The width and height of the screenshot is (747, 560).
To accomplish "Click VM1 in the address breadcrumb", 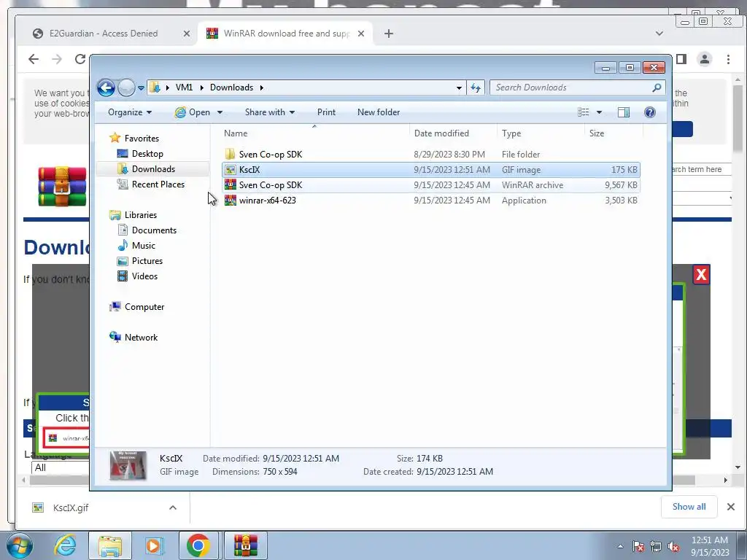I will point(184,87).
